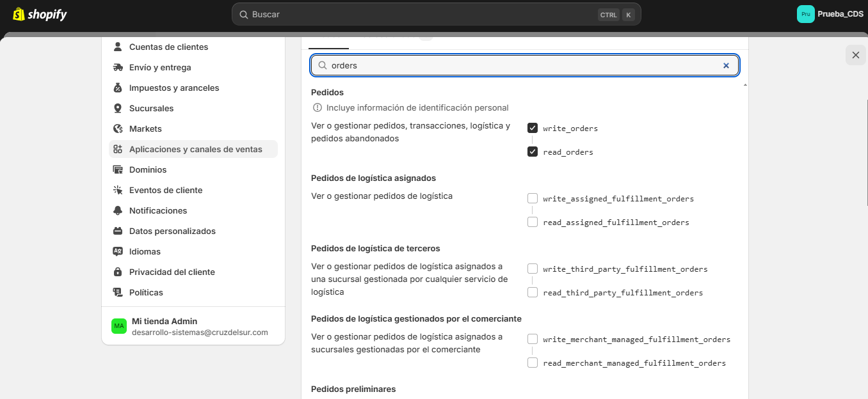
Task: Uncheck the write_orders permission
Action: (533, 128)
